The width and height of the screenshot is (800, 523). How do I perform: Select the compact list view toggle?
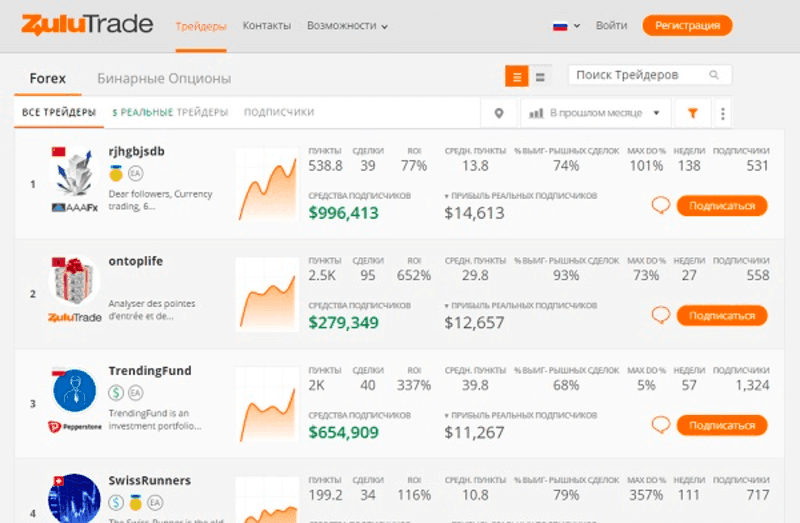pyautogui.click(x=540, y=77)
